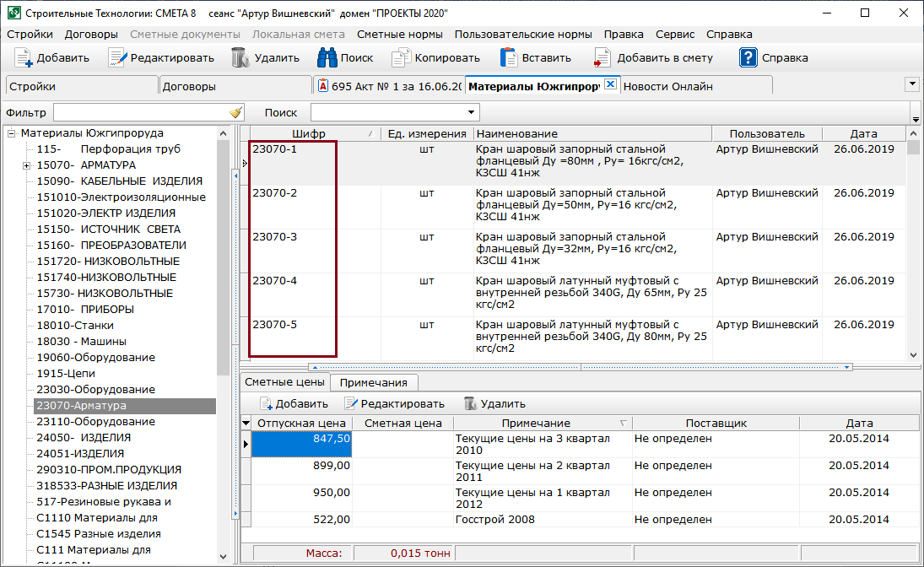Viewport: 924px width, 567px height.
Task: Expand the 15070- АРМАТУРА tree node
Action: pos(27,165)
